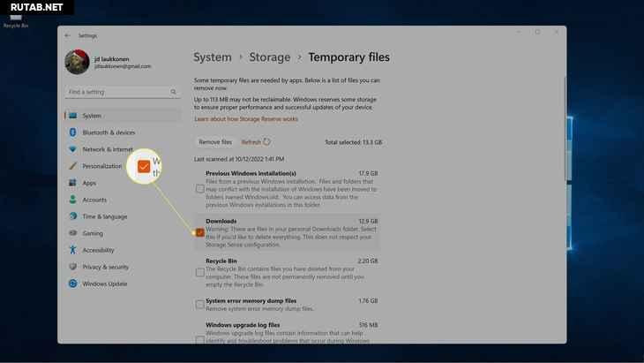This screenshot has width=644, height=363.
Task: Click the back arrow in Settings
Action: 67,35
